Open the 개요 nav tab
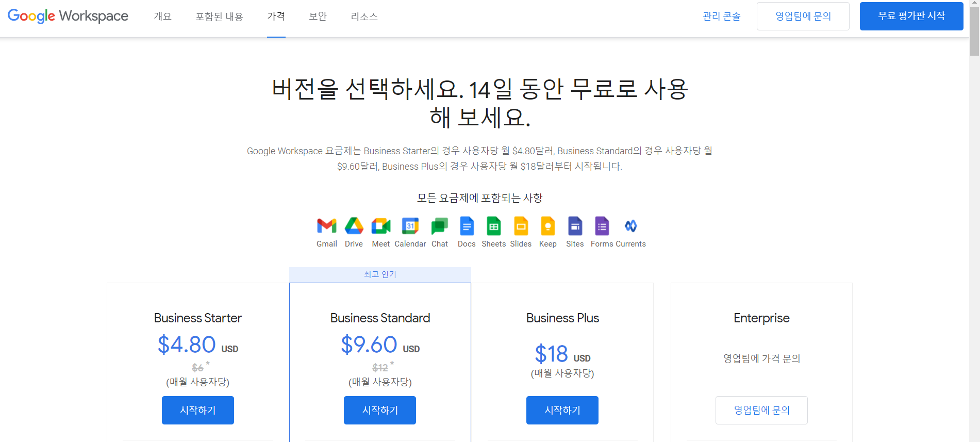The width and height of the screenshot is (980, 442). (x=162, y=17)
